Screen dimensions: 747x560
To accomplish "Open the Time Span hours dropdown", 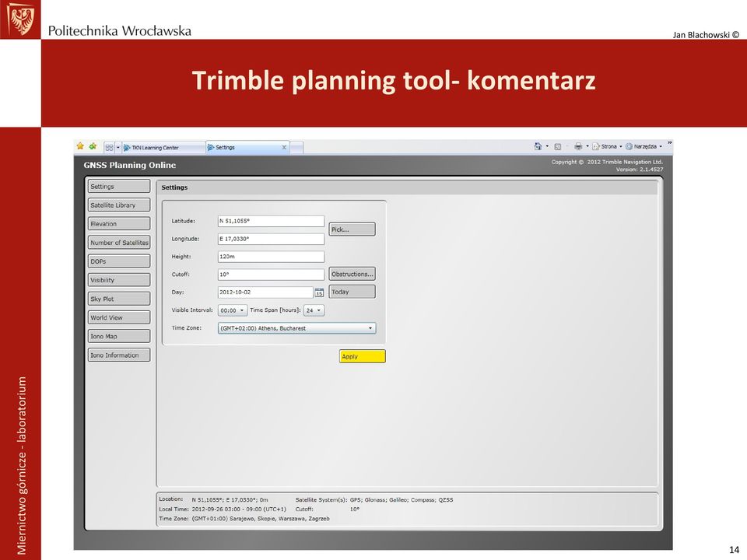I will 314,310.
